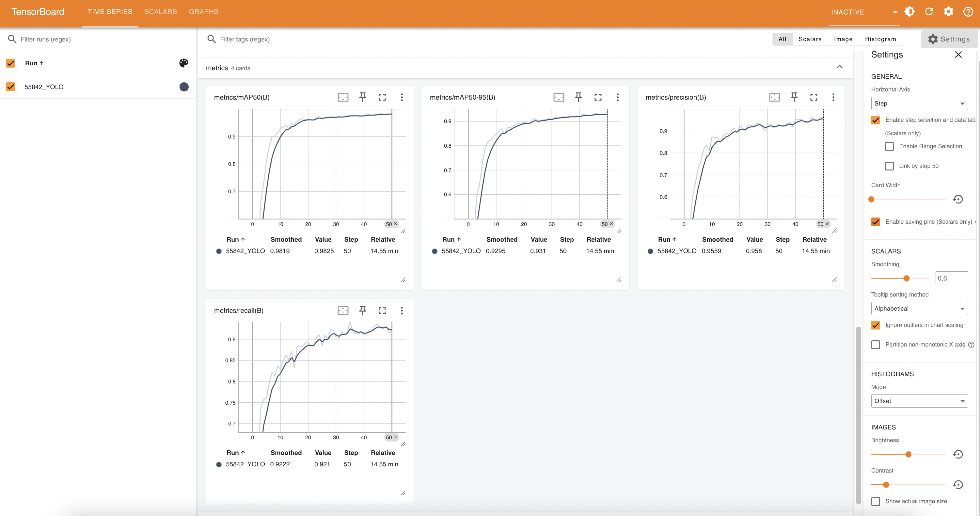Enable Range Selection checkbox
The height and width of the screenshot is (516, 980).
[x=889, y=147]
